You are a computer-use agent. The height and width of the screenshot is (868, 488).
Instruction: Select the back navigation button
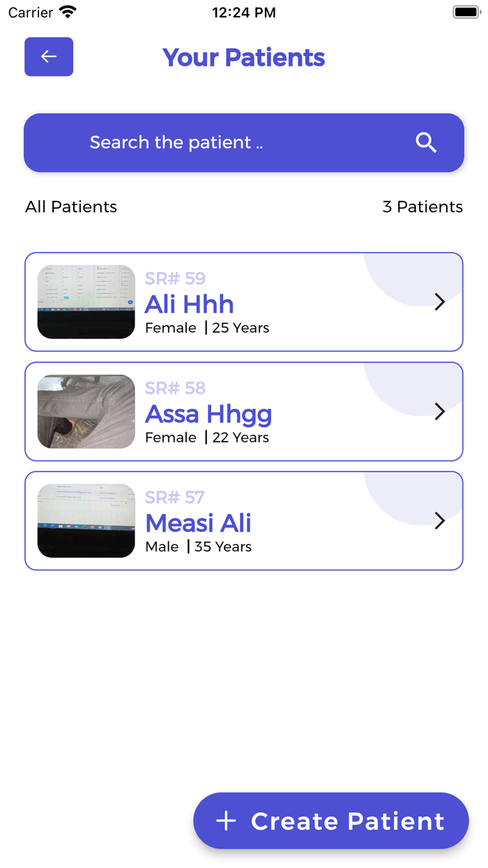point(49,57)
